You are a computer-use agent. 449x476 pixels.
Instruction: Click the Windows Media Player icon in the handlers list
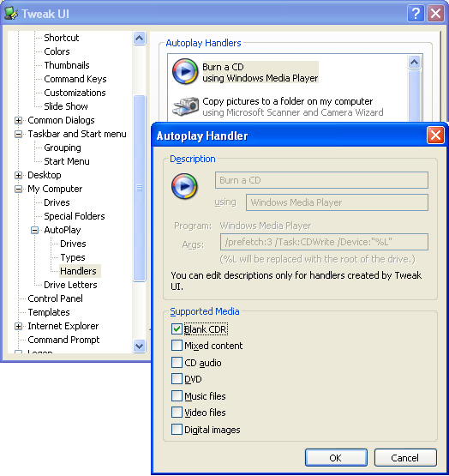185,72
